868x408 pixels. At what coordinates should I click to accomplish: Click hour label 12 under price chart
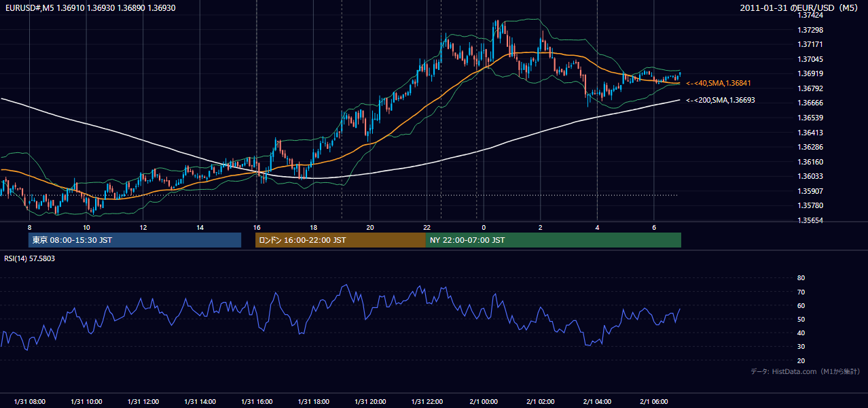(143, 227)
